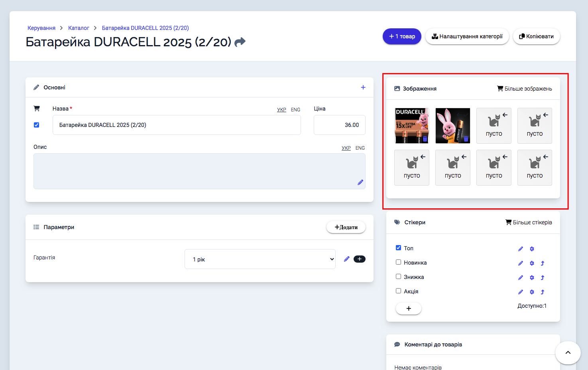
Task: Enable the Акція sticker checkbox
Action: (x=398, y=291)
